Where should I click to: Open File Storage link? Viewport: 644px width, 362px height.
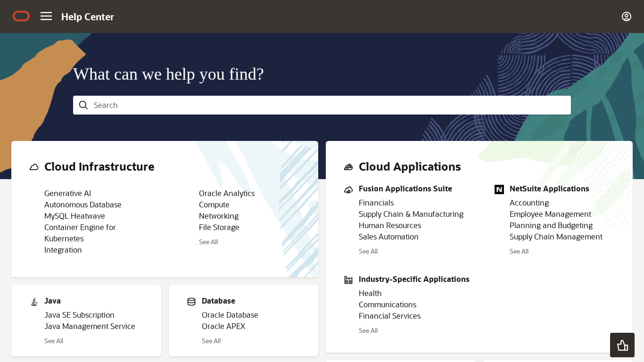pyautogui.click(x=219, y=227)
